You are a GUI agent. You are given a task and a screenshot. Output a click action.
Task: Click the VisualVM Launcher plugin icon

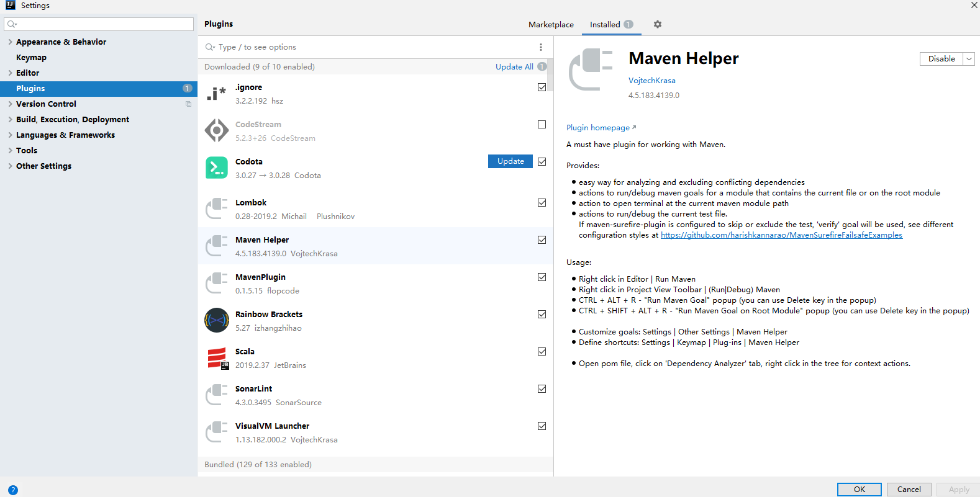coord(216,432)
